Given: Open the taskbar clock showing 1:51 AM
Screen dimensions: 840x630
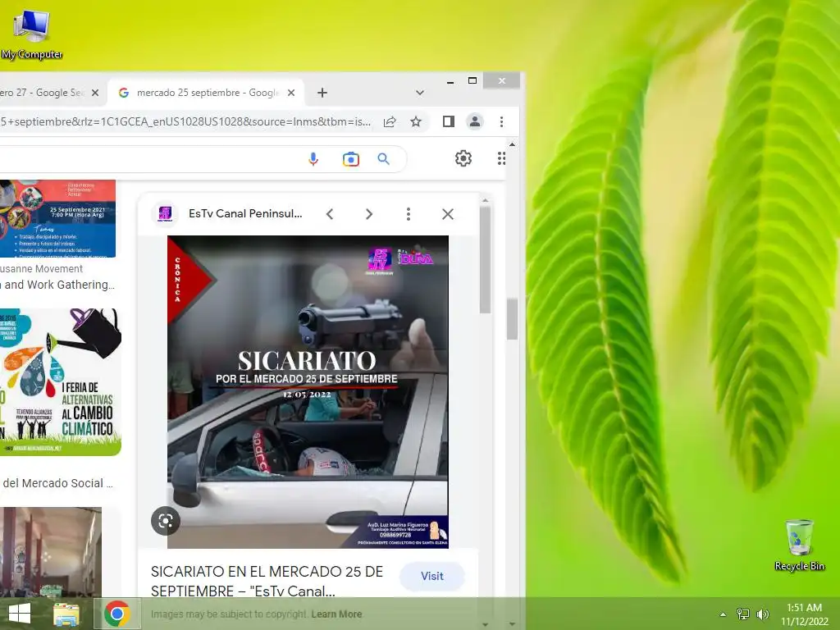Looking at the screenshot, I should (804, 614).
